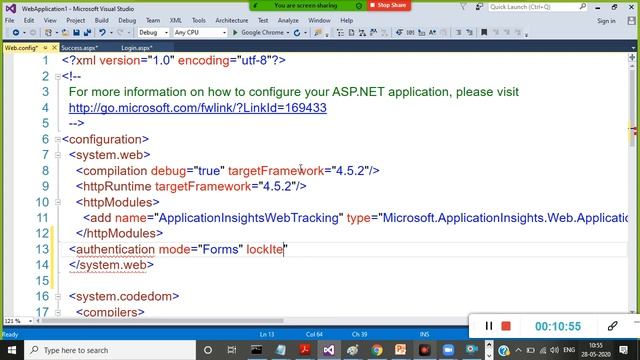
Task: Open the View menu
Action: pos(50,20)
